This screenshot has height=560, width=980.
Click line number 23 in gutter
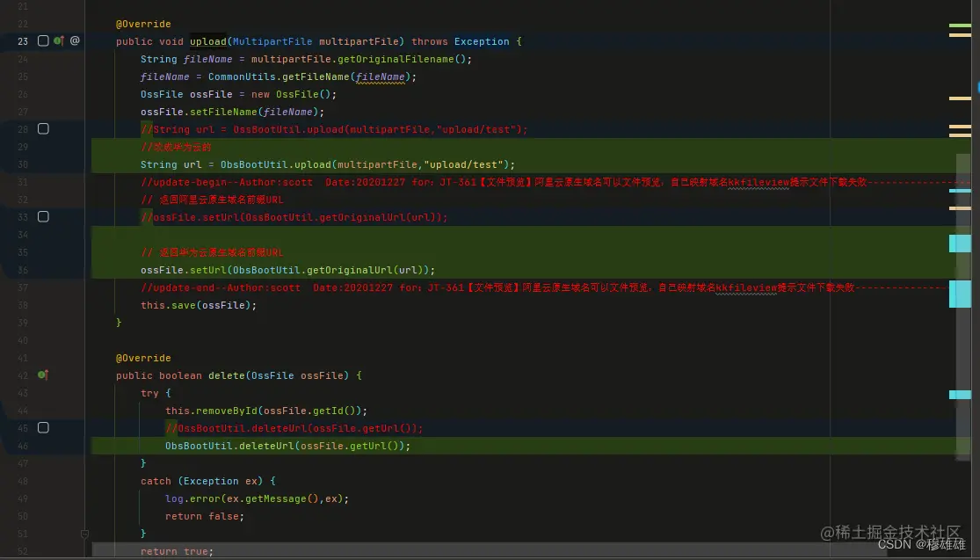[23, 41]
